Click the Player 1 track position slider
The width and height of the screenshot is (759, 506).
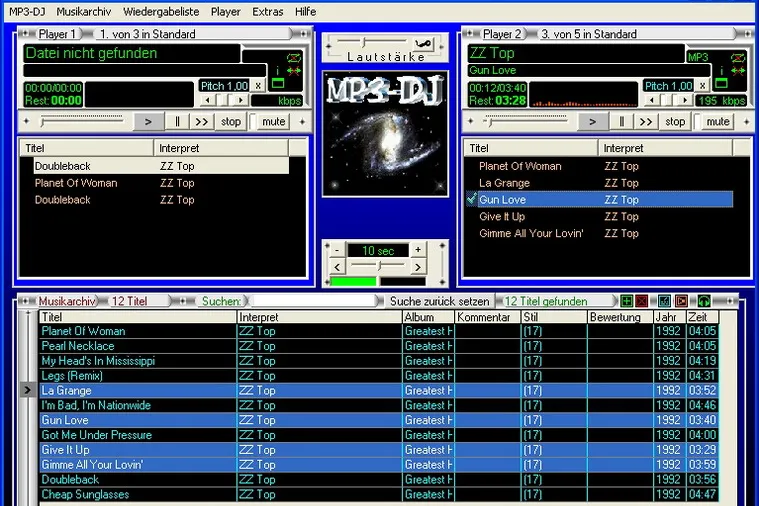[82, 120]
